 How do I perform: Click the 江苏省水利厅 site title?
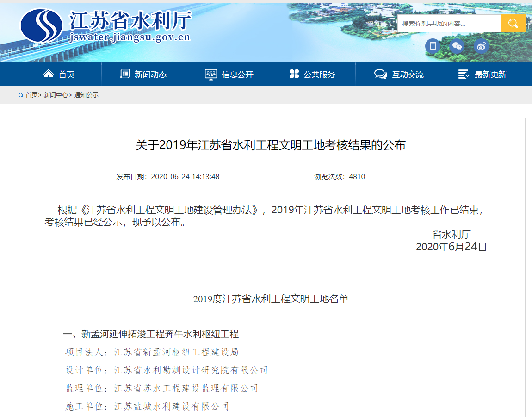(x=130, y=20)
